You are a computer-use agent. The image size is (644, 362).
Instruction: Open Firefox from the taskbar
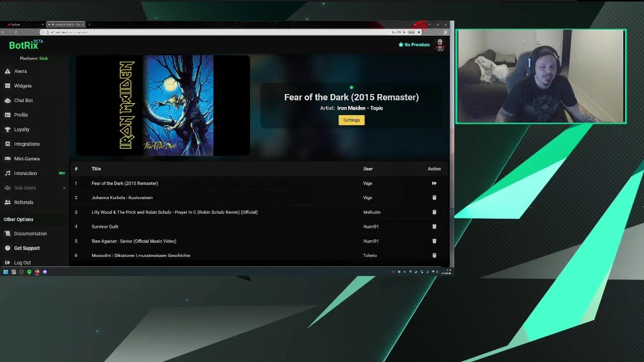(37, 272)
